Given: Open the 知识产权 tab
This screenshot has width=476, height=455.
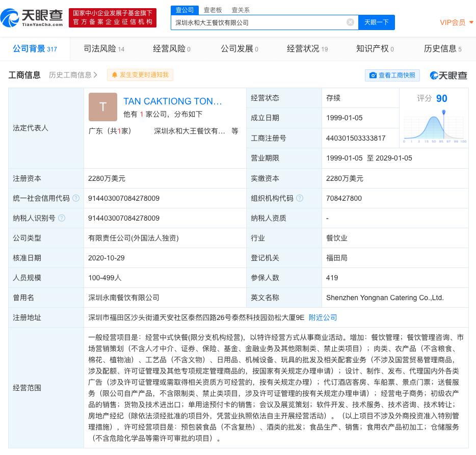Looking at the screenshot, I should tap(374, 49).
